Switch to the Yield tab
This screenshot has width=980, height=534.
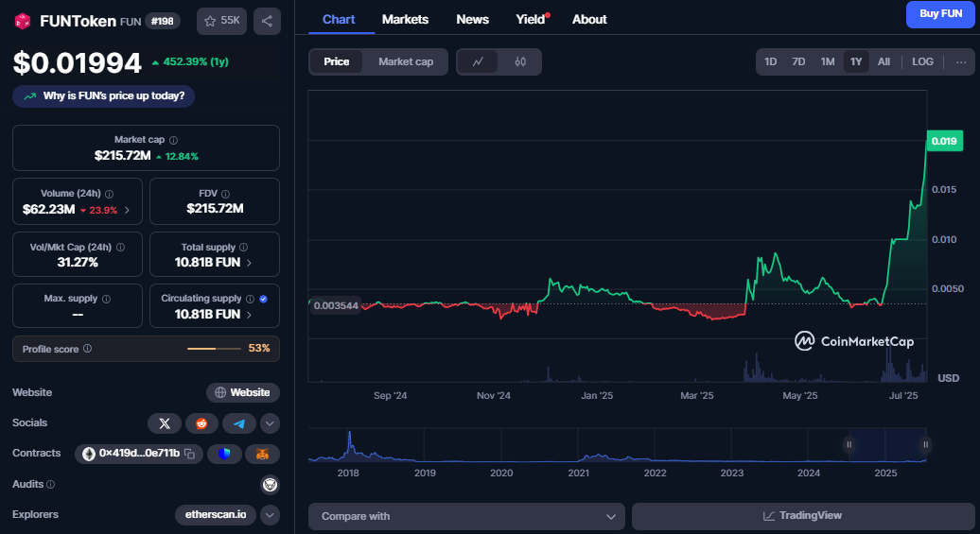coord(532,19)
